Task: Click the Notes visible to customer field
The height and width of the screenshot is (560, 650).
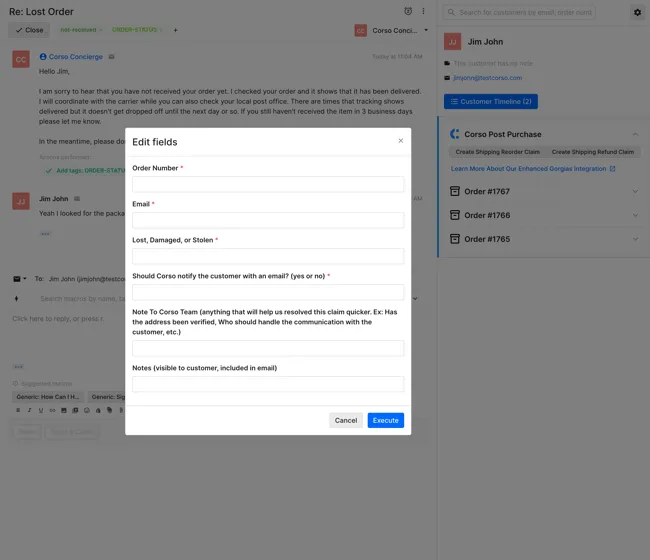Action: coord(268,384)
